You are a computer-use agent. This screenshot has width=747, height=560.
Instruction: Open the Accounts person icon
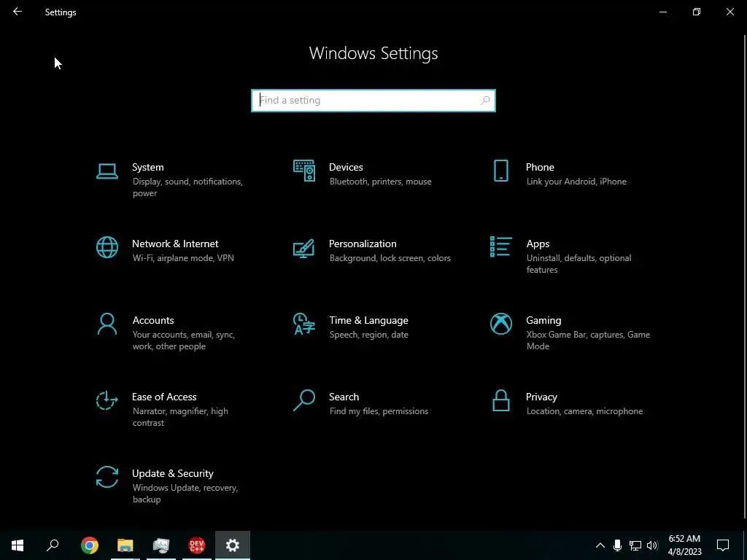point(107,324)
